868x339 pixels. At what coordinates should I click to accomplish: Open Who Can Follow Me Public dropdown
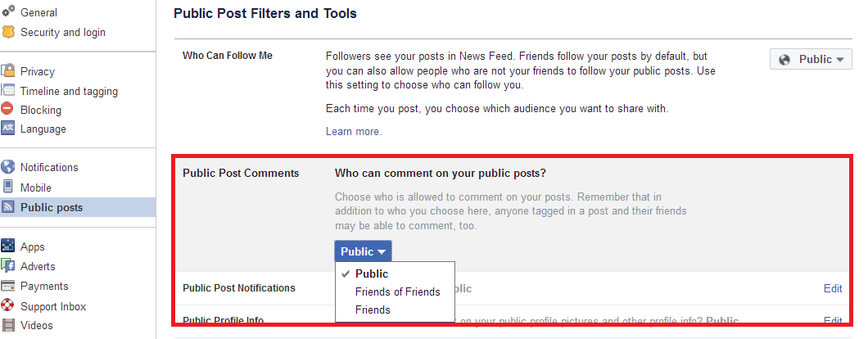[811, 59]
